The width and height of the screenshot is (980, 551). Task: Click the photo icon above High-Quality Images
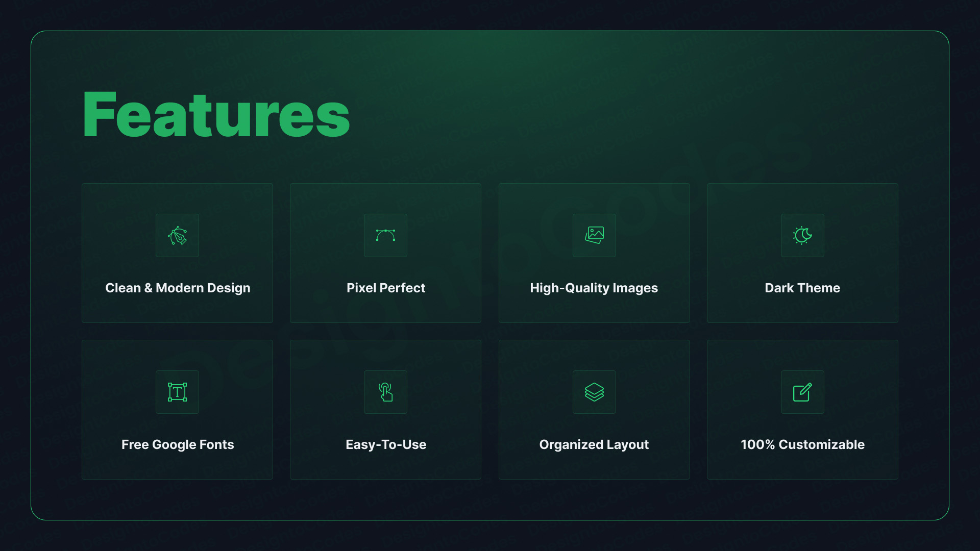pos(594,236)
